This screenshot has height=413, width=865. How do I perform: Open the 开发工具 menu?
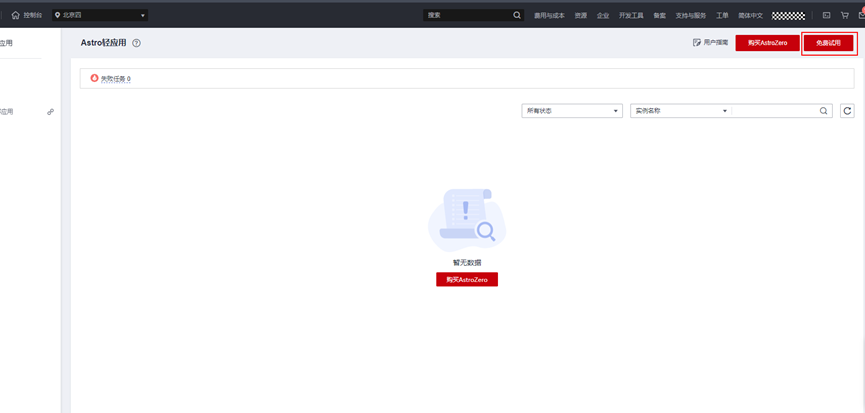pyautogui.click(x=631, y=15)
